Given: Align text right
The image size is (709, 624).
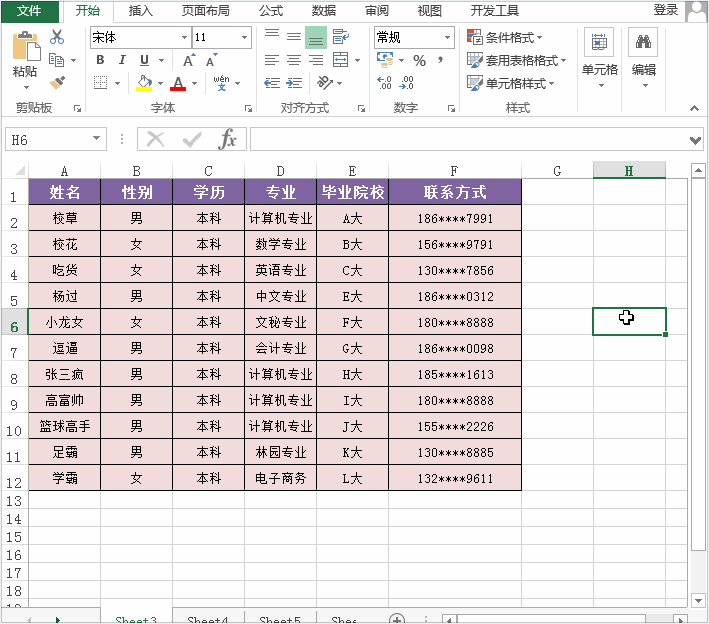Looking at the screenshot, I should [x=316, y=60].
